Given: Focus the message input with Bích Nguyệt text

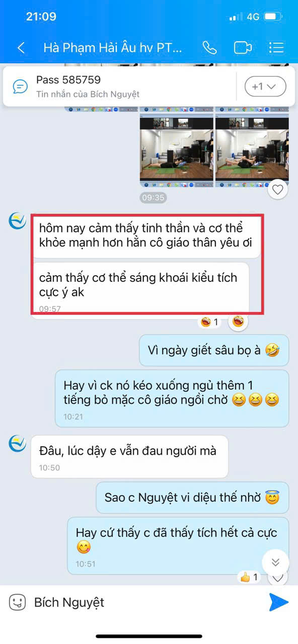Looking at the screenshot, I should pyautogui.click(x=146, y=602).
